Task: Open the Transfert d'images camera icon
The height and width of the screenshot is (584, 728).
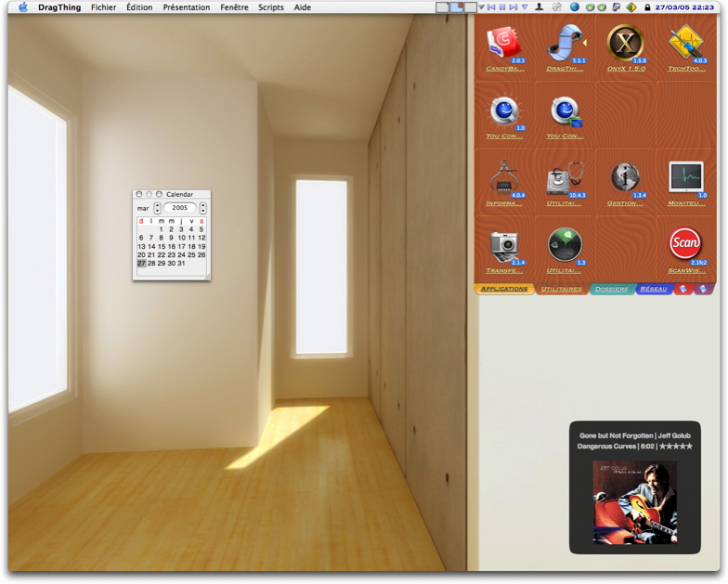Action: pyautogui.click(x=504, y=244)
